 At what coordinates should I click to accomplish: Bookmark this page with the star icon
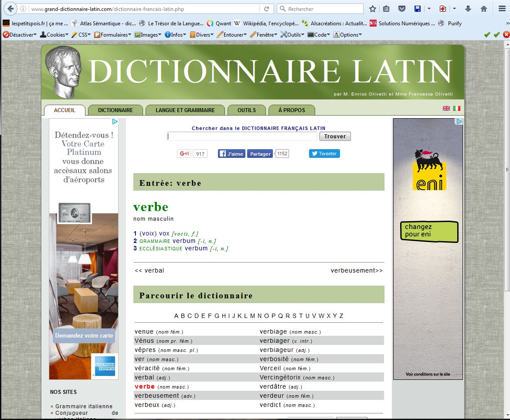tap(373, 9)
